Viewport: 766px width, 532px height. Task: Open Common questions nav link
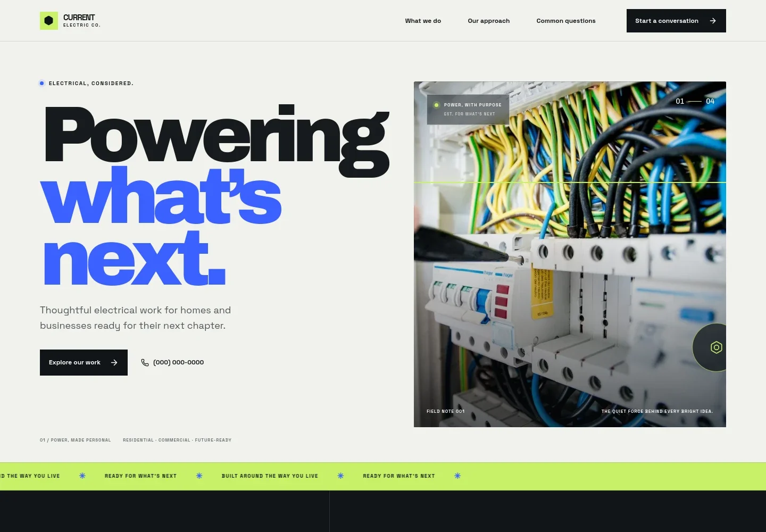click(566, 21)
